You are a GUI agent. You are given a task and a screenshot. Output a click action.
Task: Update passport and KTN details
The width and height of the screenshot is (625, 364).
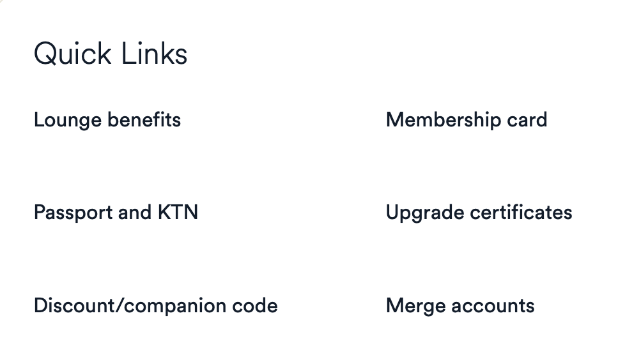point(116,213)
